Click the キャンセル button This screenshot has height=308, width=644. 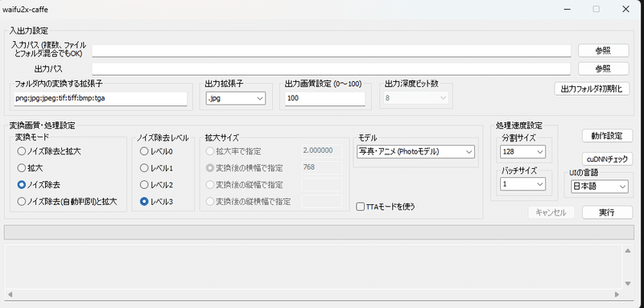[x=551, y=212]
